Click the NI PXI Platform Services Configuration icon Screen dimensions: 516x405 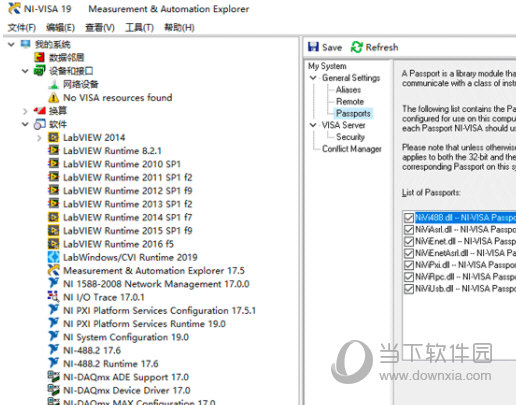53,310
